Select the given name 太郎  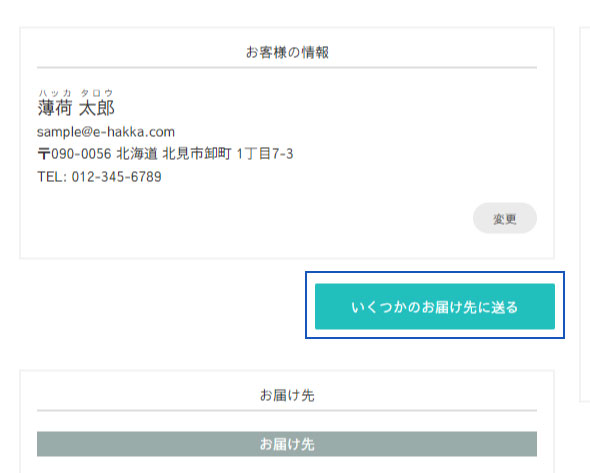pos(97,108)
